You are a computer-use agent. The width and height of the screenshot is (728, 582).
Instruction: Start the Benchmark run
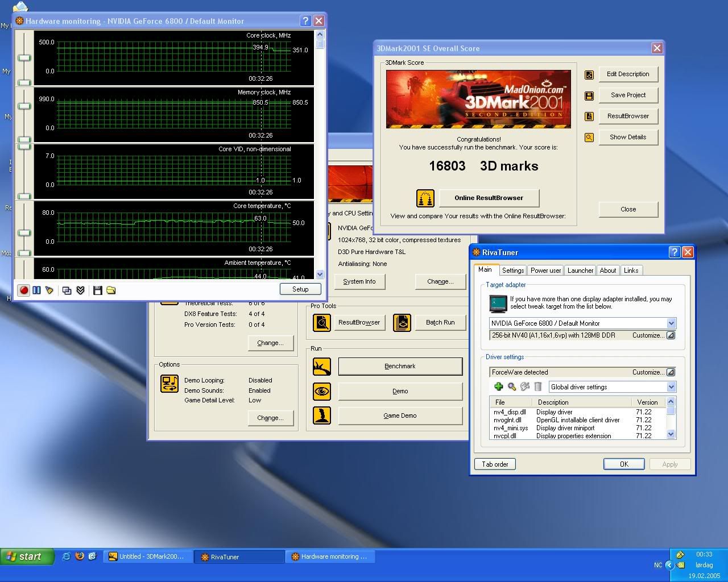[x=400, y=367]
